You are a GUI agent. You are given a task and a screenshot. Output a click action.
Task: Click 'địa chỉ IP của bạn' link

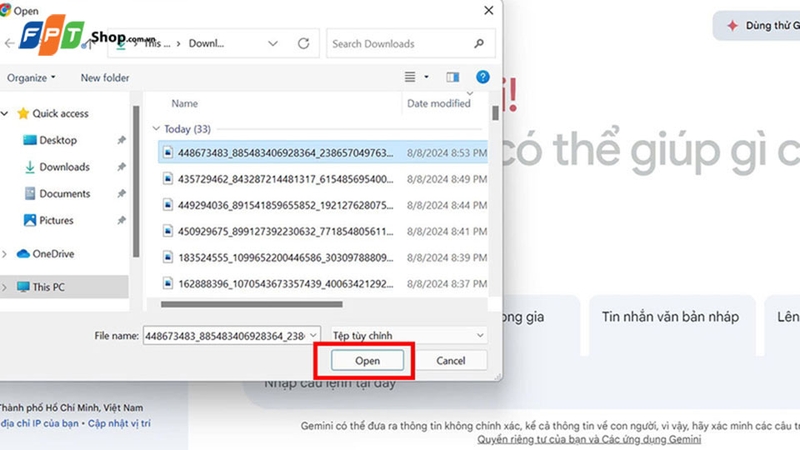click(x=40, y=423)
